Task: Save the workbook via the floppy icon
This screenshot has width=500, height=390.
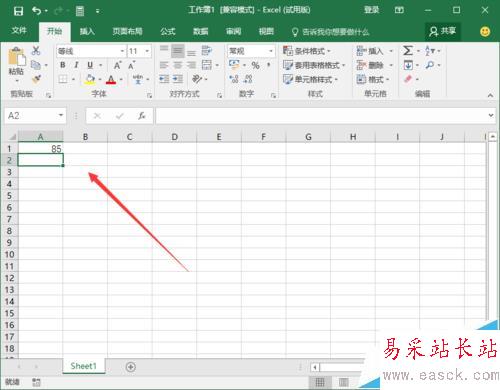Action: pos(18,11)
